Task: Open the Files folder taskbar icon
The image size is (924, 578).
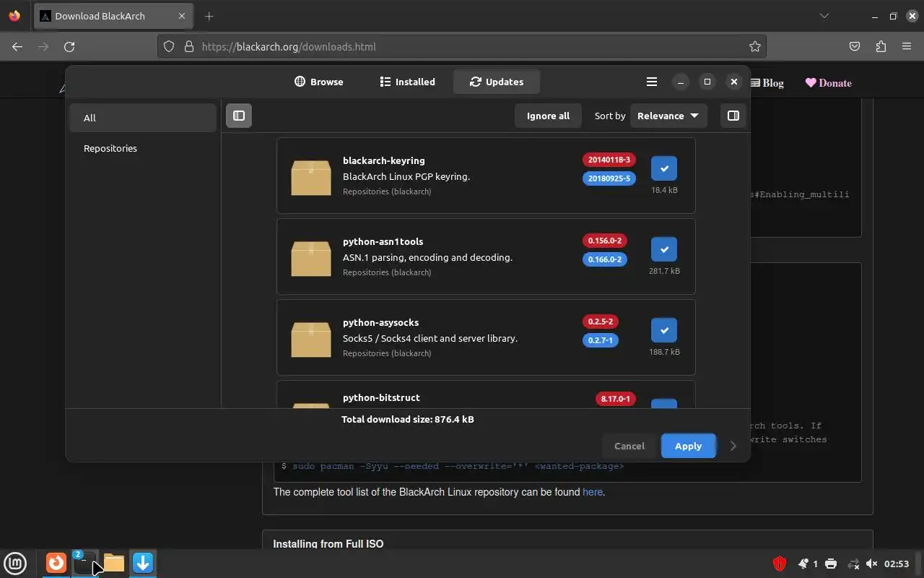Action: coord(114,562)
